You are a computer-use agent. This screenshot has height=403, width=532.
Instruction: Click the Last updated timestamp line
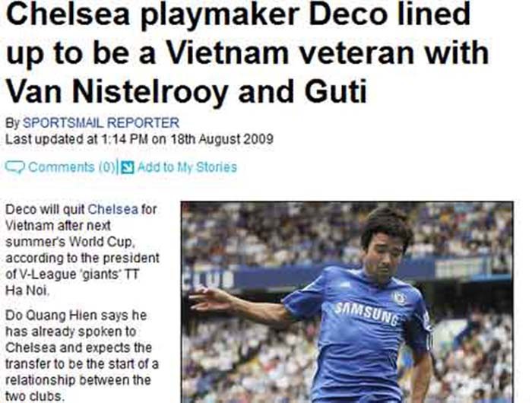pos(139,139)
